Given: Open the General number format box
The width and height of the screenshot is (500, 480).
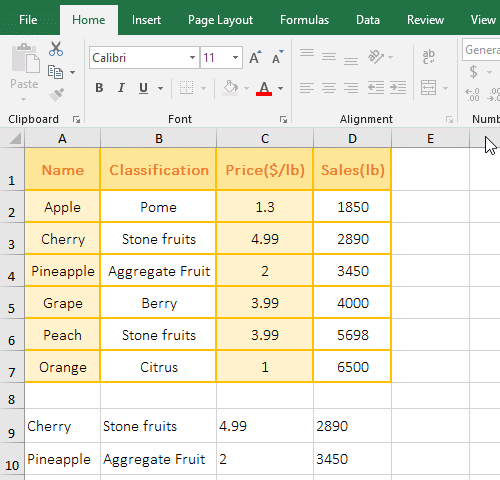Looking at the screenshot, I should (481, 50).
